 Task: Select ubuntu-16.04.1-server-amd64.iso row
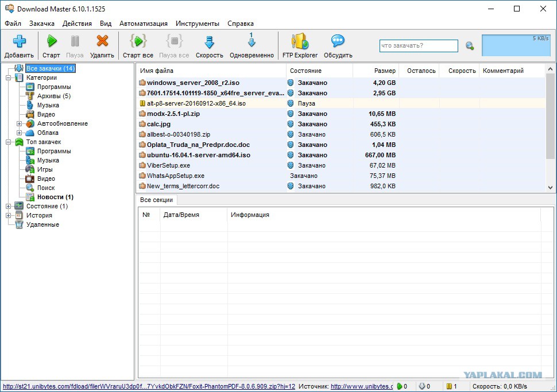coord(341,155)
